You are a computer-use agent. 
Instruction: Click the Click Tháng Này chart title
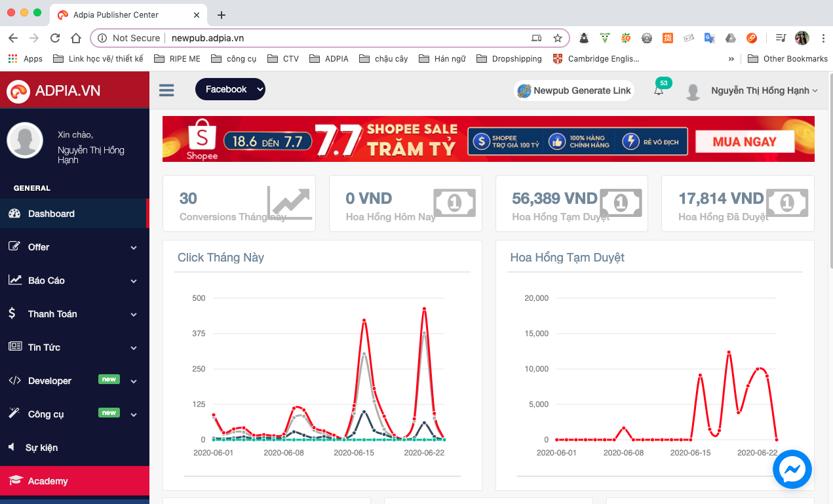tap(221, 258)
